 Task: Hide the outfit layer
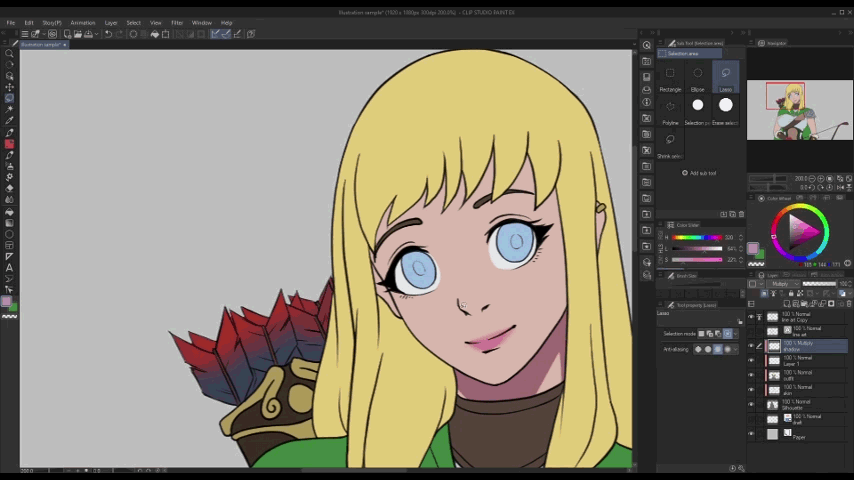click(751, 375)
